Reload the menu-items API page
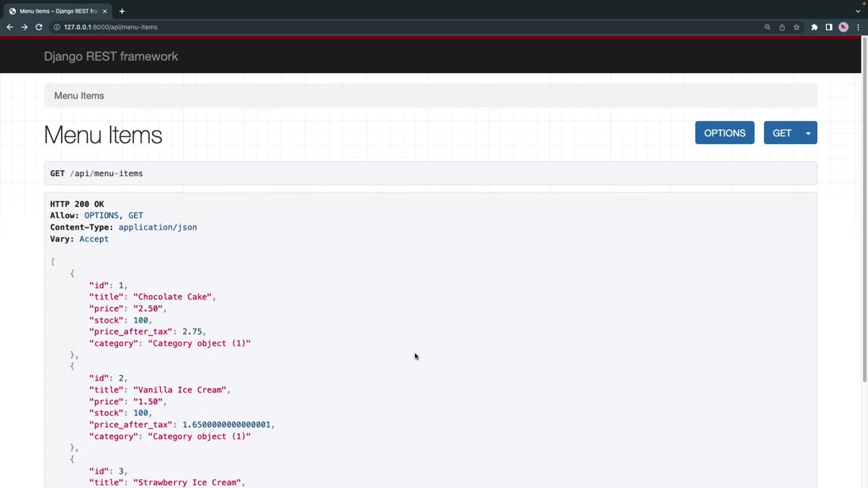This screenshot has width=868, height=488. tap(39, 27)
